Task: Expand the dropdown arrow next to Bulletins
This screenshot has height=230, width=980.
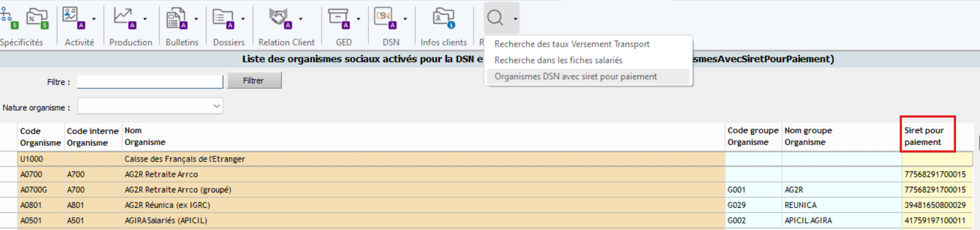Action: [x=196, y=19]
